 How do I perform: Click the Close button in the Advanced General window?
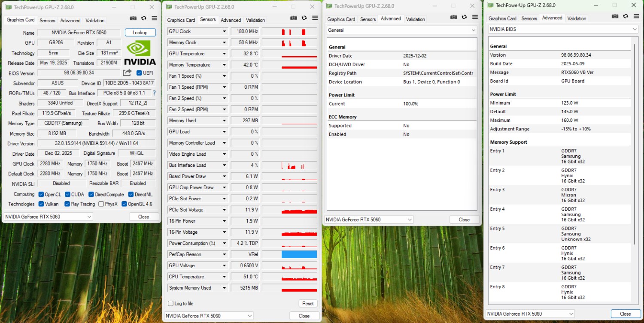tap(464, 220)
